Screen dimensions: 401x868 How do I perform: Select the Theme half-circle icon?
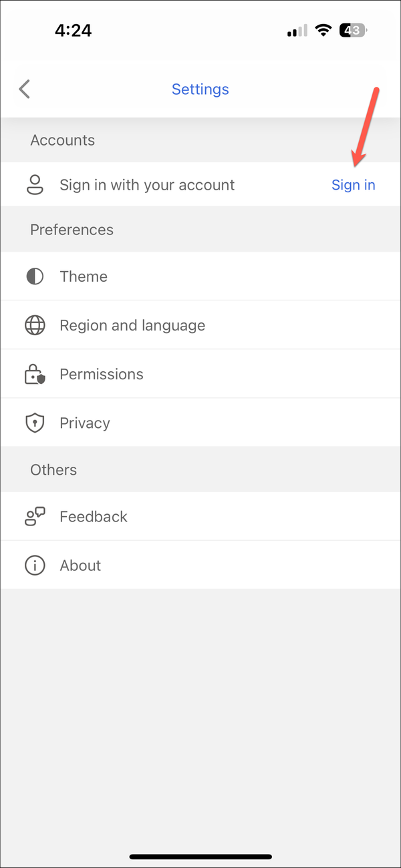(x=35, y=276)
